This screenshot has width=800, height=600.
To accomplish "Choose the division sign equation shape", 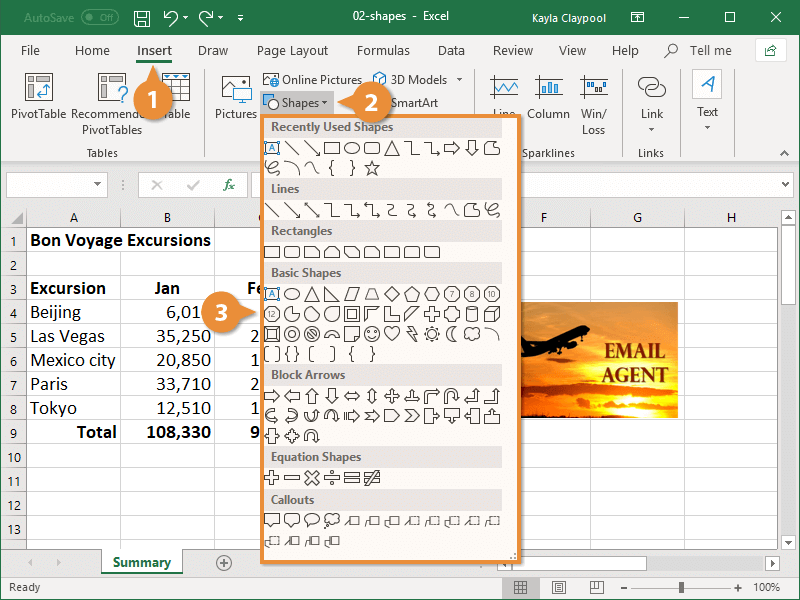I will pos(332,478).
